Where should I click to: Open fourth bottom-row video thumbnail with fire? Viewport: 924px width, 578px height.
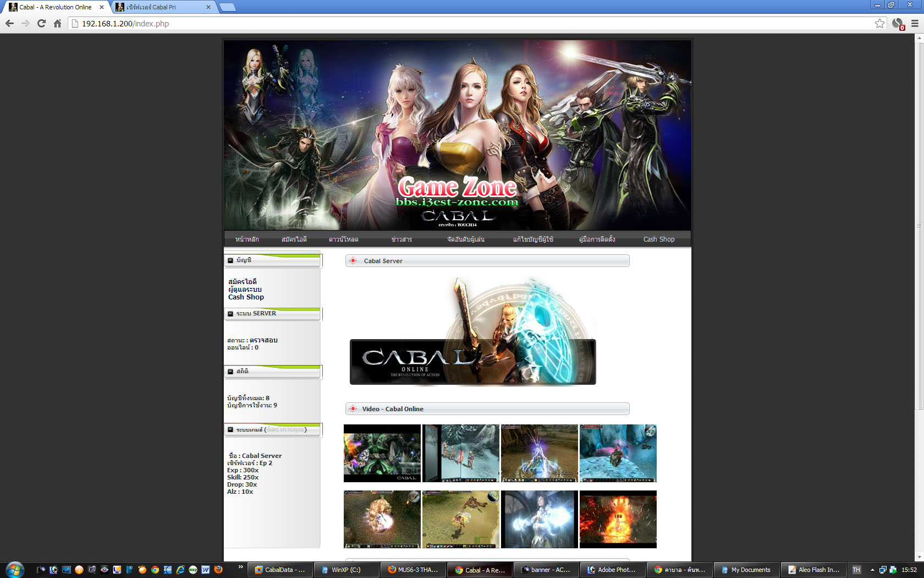618,520
